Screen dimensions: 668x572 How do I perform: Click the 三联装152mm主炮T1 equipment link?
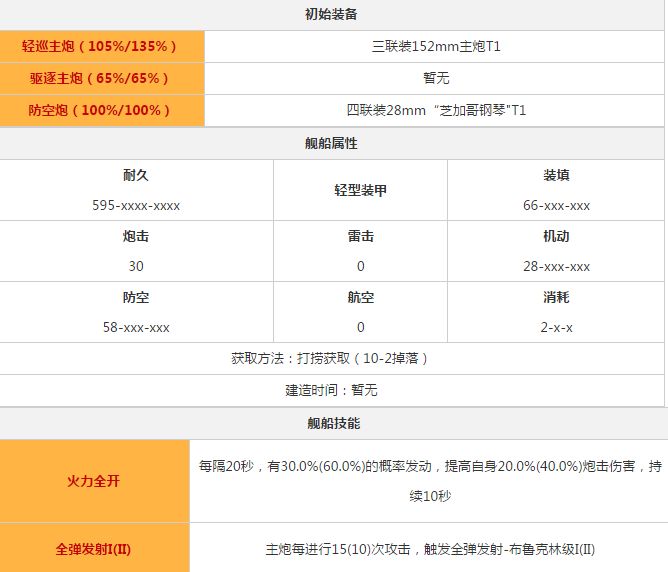(436, 46)
